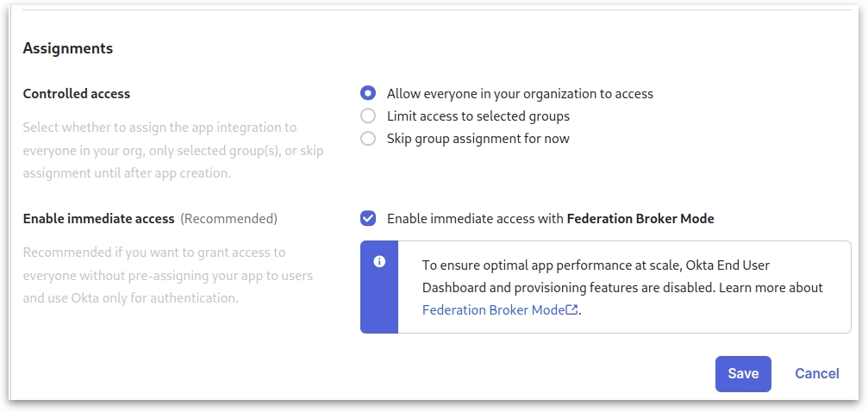Click the Assignments section heading

[68, 49]
